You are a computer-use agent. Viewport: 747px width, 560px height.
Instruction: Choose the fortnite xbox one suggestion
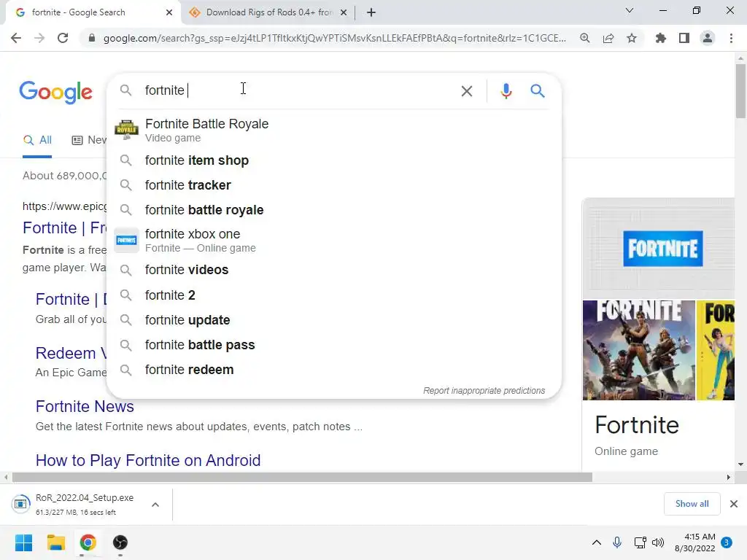333,241
